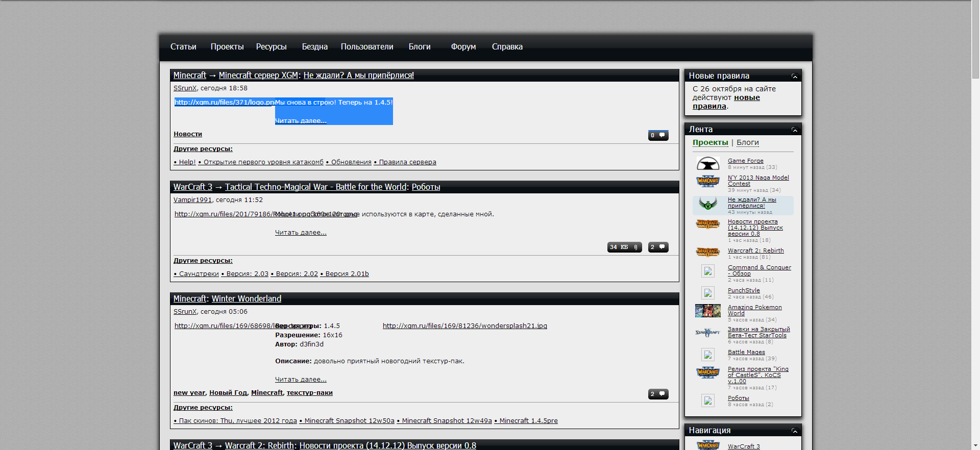
Task: Click the broken image icon beside PunchStyle
Action: (x=708, y=293)
